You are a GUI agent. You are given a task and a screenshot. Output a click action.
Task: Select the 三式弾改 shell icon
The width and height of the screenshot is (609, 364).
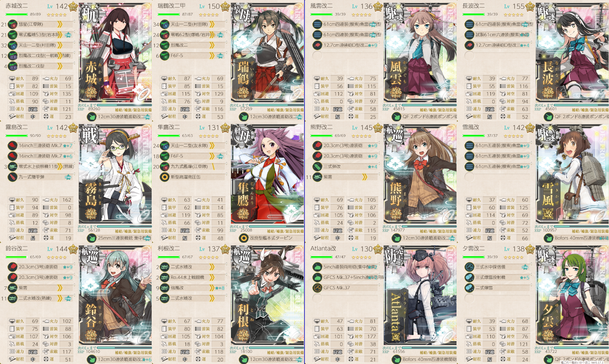point(317,166)
